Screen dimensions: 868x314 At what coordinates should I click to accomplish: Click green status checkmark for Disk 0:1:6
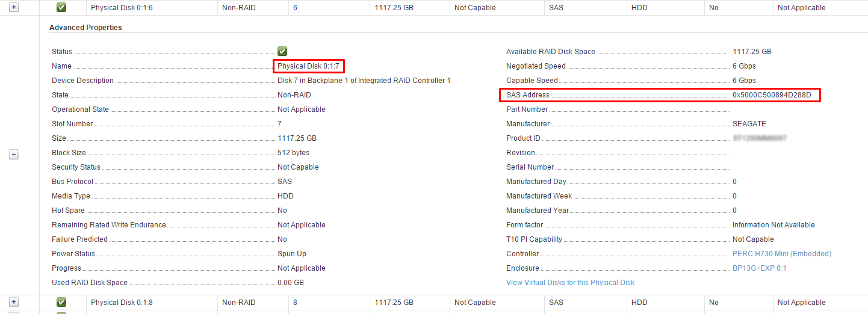[61, 8]
